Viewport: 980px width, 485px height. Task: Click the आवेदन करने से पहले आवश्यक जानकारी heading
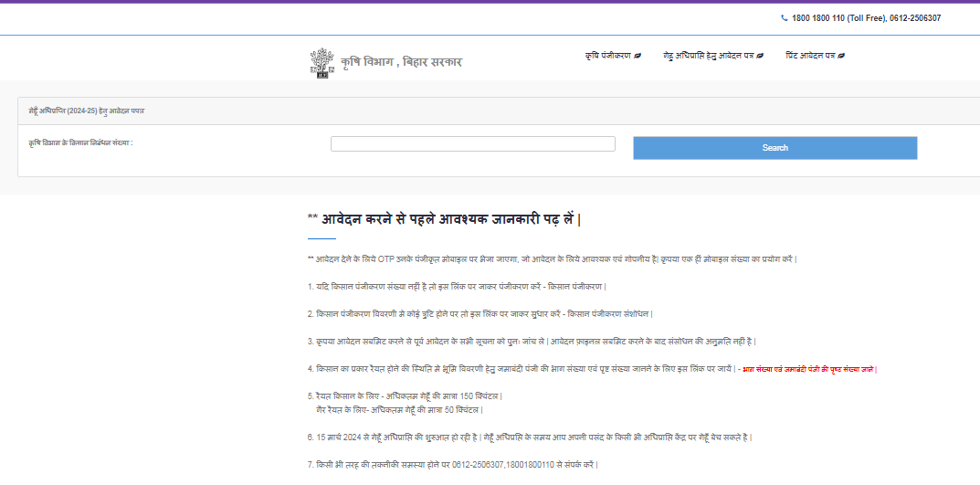pos(444,219)
